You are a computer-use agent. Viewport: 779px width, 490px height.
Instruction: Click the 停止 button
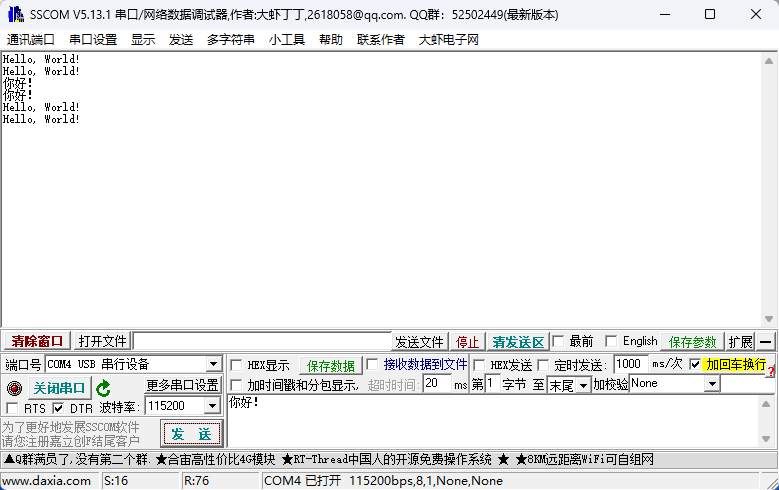tap(467, 342)
